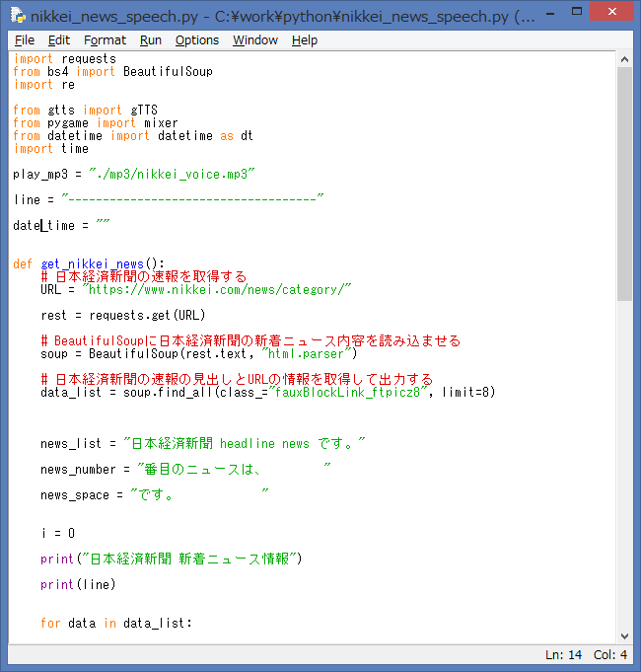This screenshot has height=672, width=641.
Task: Open the Run menu
Action: pyautogui.click(x=151, y=39)
